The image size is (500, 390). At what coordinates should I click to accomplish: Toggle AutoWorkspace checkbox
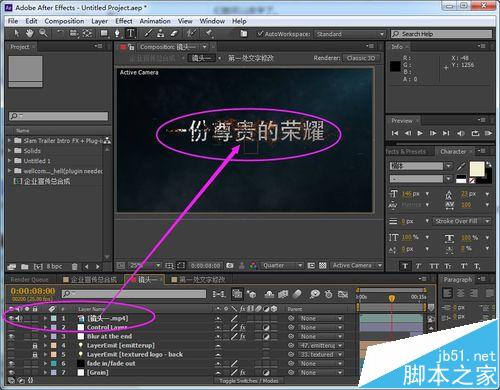click(x=260, y=34)
